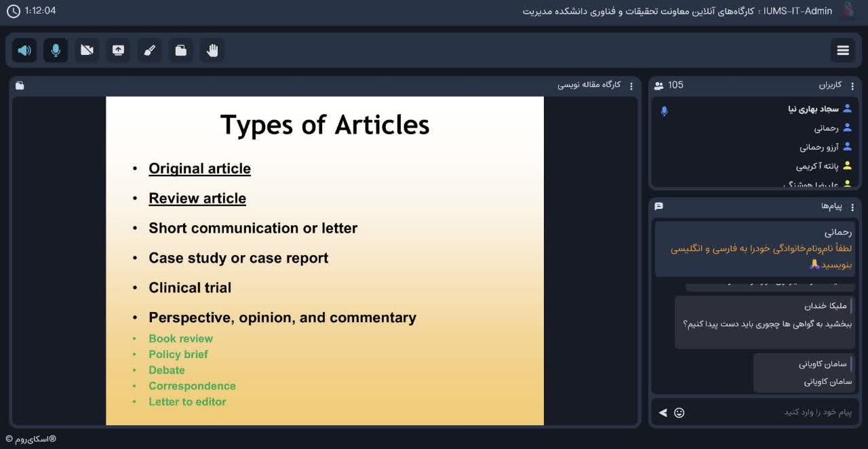Open the file folder icon in toolbar

(x=181, y=50)
